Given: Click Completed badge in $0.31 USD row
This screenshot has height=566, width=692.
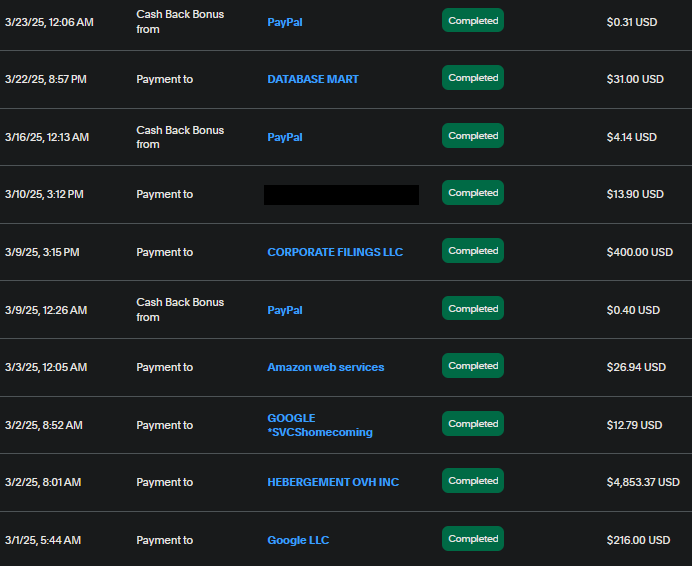Looking at the screenshot, I should [473, 21].
